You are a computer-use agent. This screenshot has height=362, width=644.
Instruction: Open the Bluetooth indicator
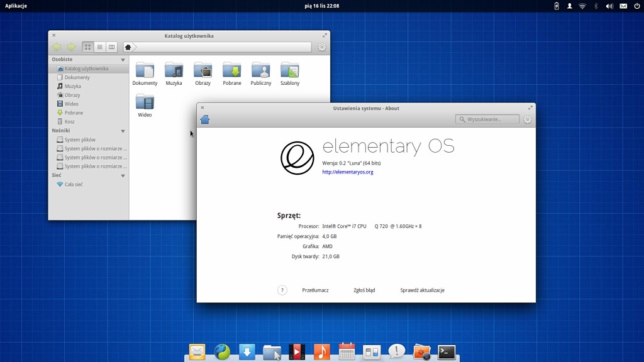click(x=596, y=6)
